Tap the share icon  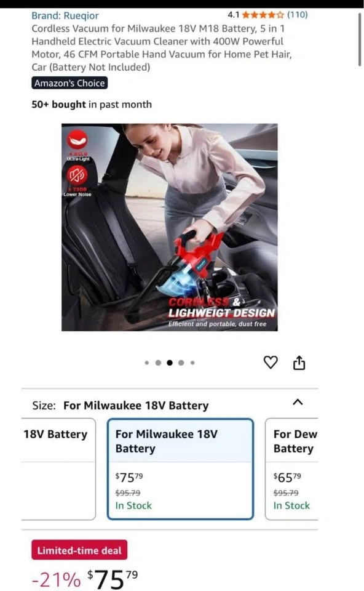299,363
